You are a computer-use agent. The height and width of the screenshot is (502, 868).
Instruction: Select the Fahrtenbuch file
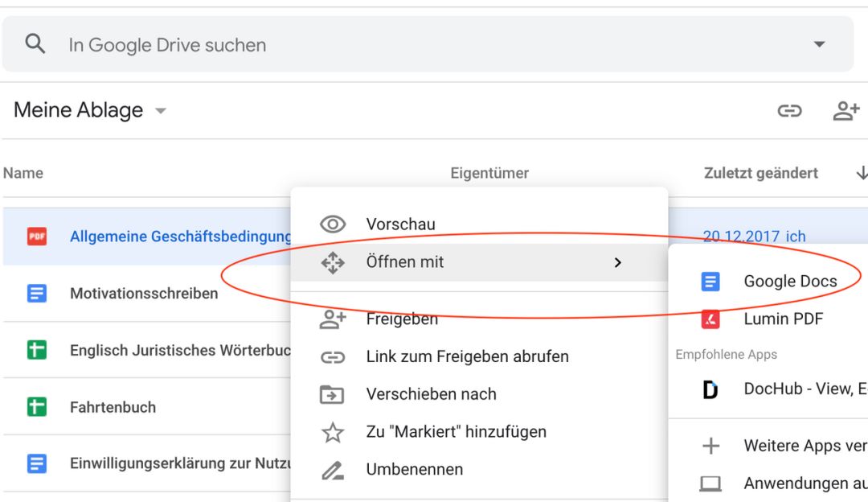pyautogui.click(x=113, y=407)
